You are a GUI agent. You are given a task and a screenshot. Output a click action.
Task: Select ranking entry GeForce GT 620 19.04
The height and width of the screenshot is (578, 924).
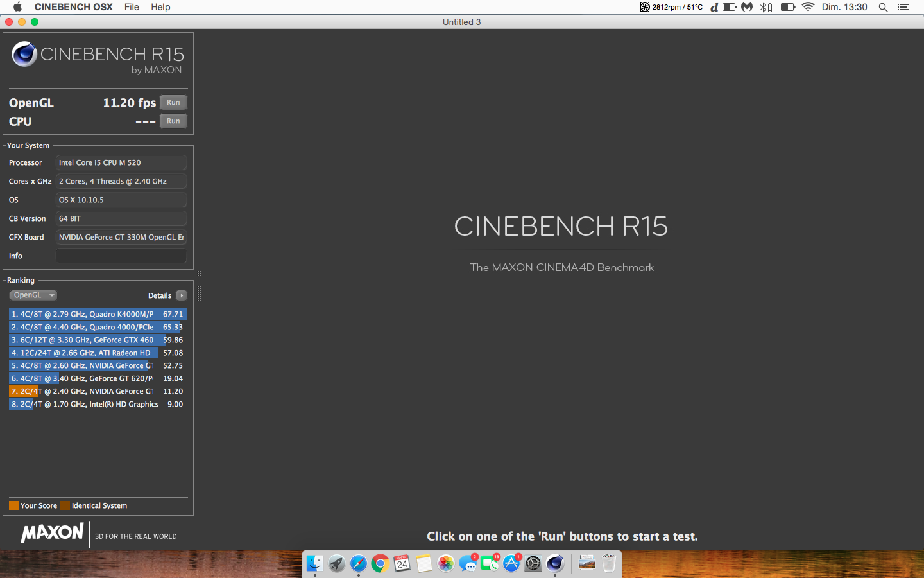[98, 378]
